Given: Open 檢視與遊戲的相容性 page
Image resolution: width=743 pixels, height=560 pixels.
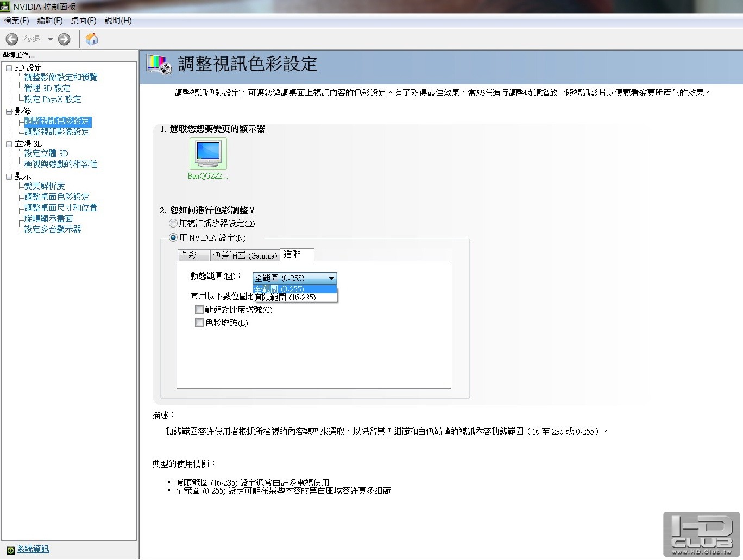Looking at the screenshot, I should pyautogui.click(x=61, y=165).
